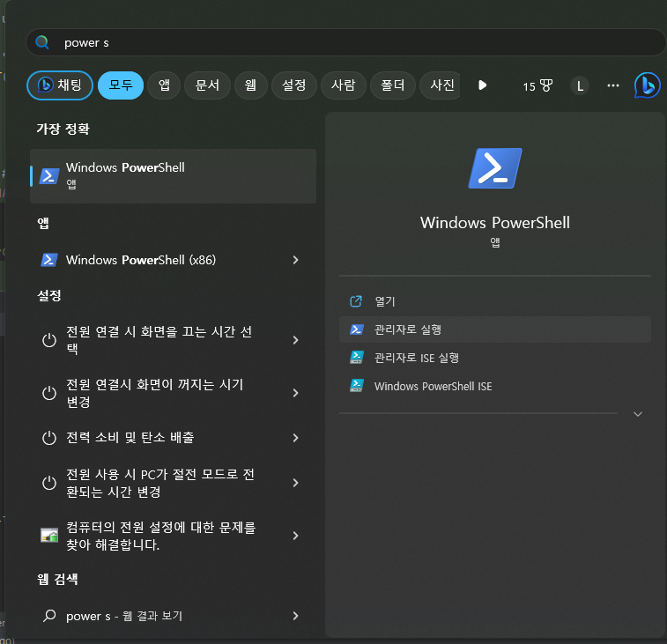Click the search field containing 'power s'
The width and height of the screenshot is (667, 644).
point(345,42)
